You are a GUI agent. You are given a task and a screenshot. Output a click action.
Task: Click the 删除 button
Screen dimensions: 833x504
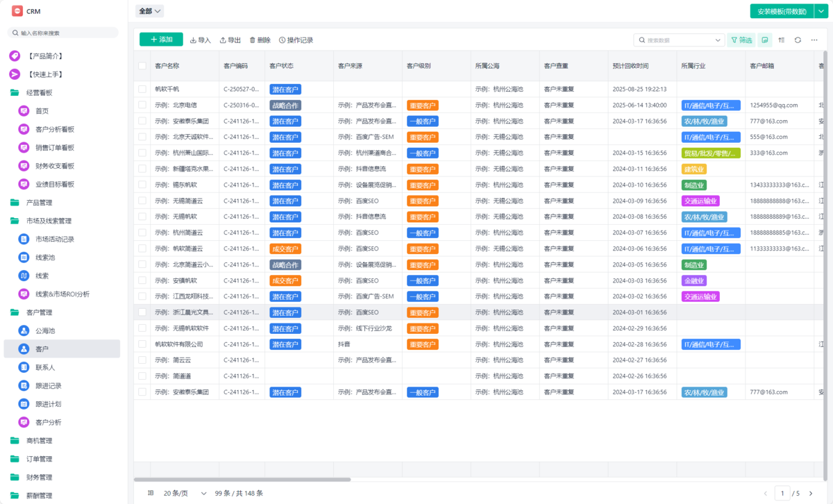coord(260,40)
